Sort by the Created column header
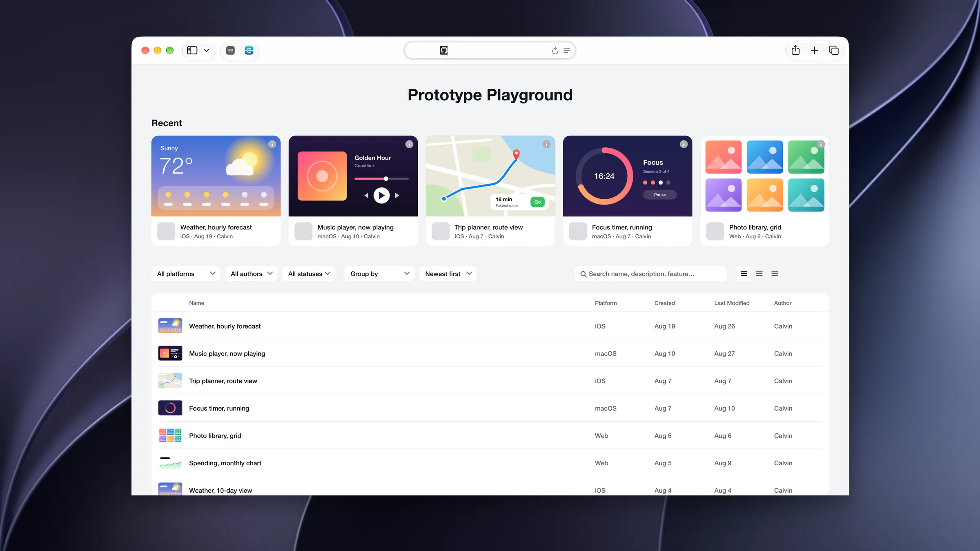 (664, 303)
